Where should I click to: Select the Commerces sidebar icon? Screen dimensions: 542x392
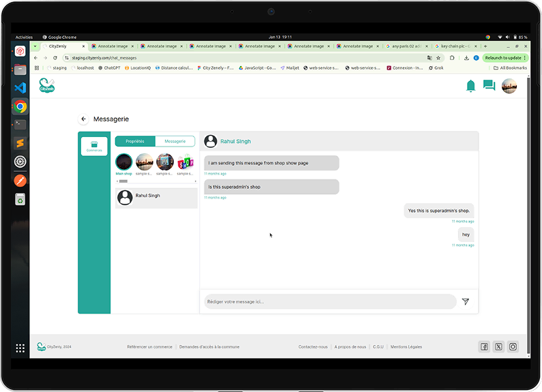94,146
